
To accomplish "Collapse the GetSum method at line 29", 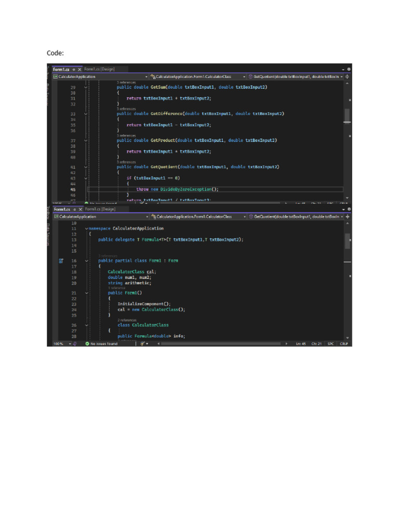I will (86, 87).
